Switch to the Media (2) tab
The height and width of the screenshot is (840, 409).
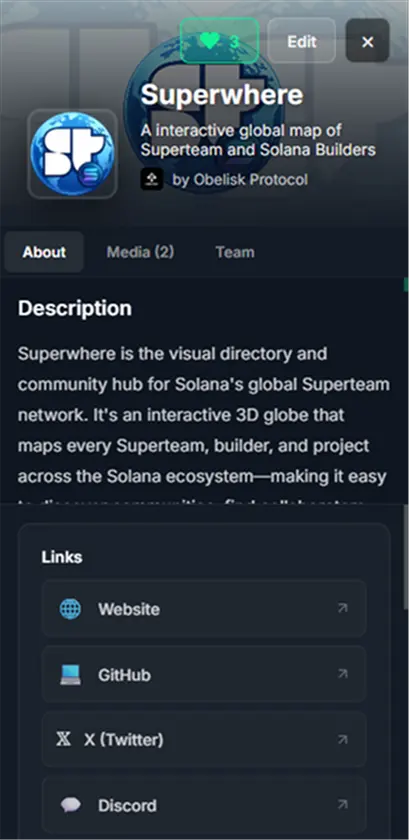pyautogui.click(x=140, y=252)
